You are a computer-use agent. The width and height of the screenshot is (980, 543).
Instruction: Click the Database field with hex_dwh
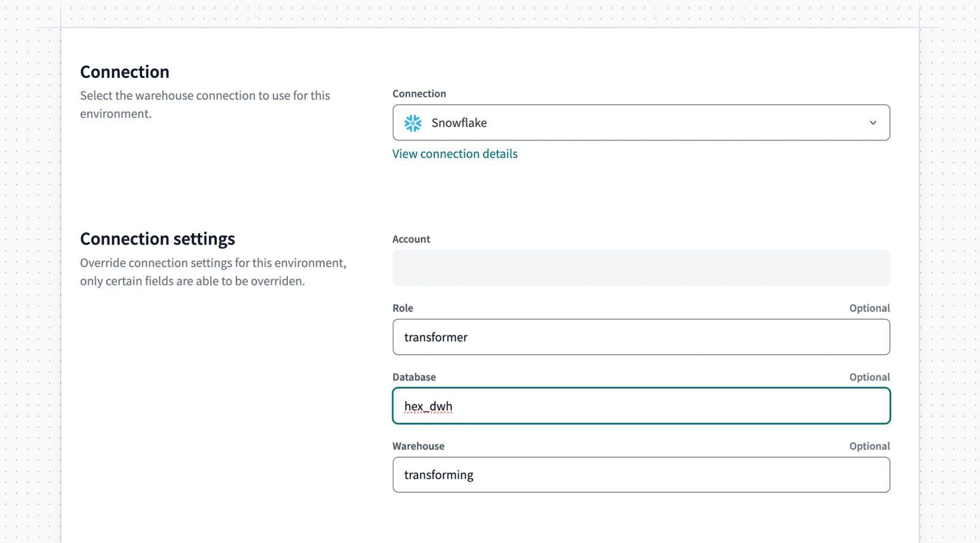coord(641,406)
